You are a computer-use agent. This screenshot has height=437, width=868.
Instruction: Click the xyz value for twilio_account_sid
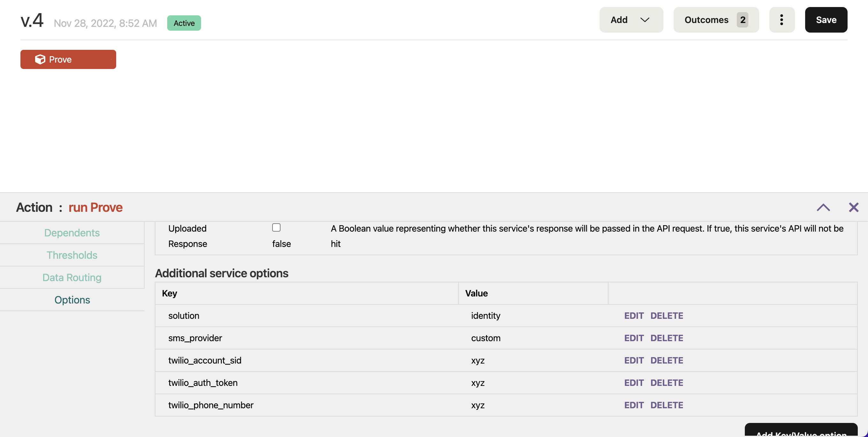click(478, 360)
